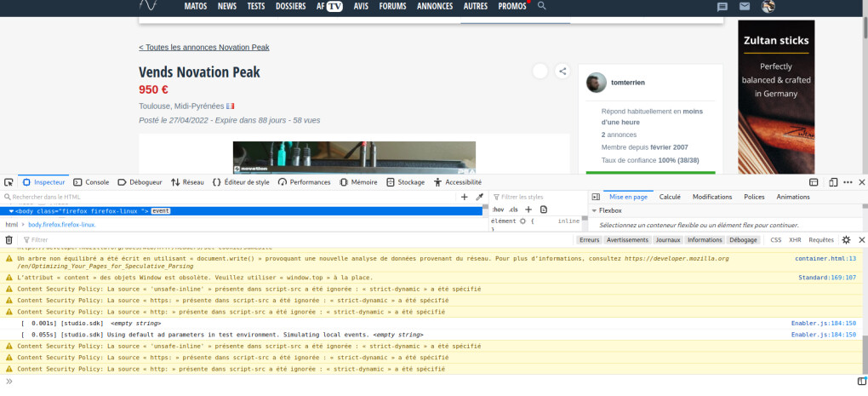Share the Novation Peak listing

pyautogui.click(x=562, y=71)
